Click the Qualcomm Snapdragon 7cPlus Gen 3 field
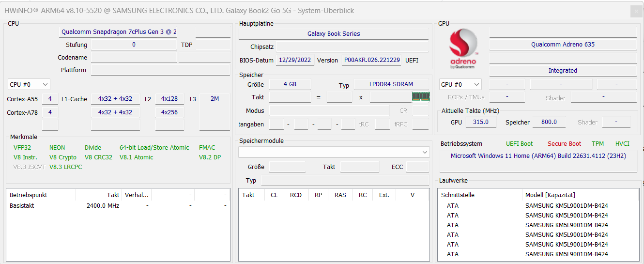The image size is (644, 264). pyautogui.click(x=118, y=32)
